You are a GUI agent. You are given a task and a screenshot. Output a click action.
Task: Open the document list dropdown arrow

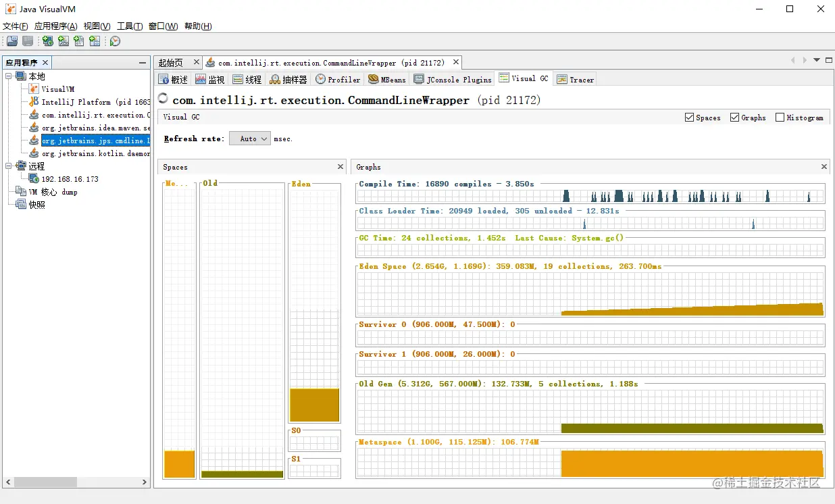(x=816, y=60)
